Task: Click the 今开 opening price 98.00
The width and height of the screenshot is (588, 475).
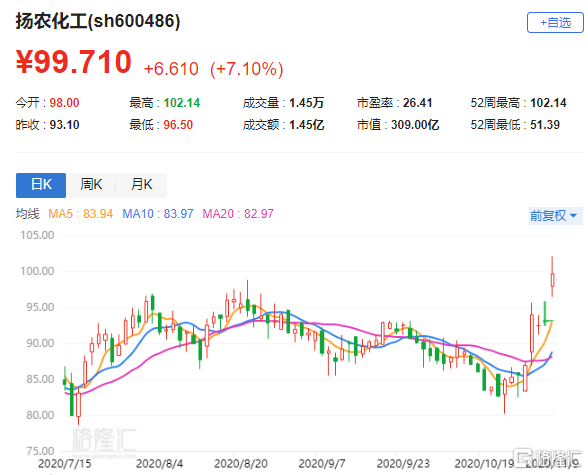Action: click(x=64, y=103)
